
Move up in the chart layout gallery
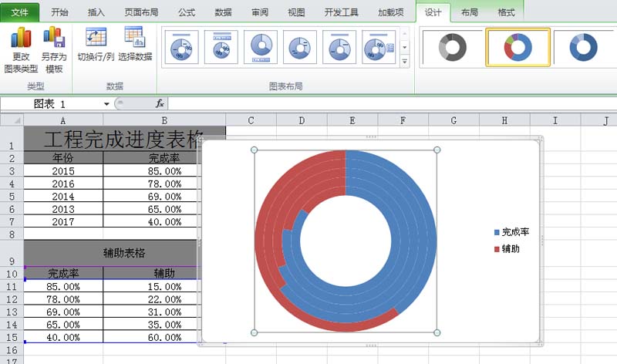[404, 33]
